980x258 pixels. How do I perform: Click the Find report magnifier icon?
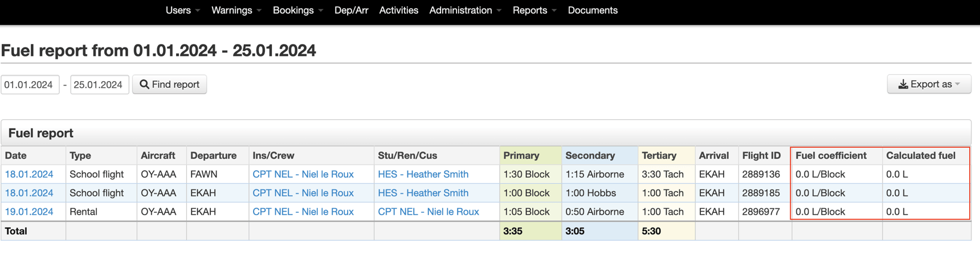(144, 84)
